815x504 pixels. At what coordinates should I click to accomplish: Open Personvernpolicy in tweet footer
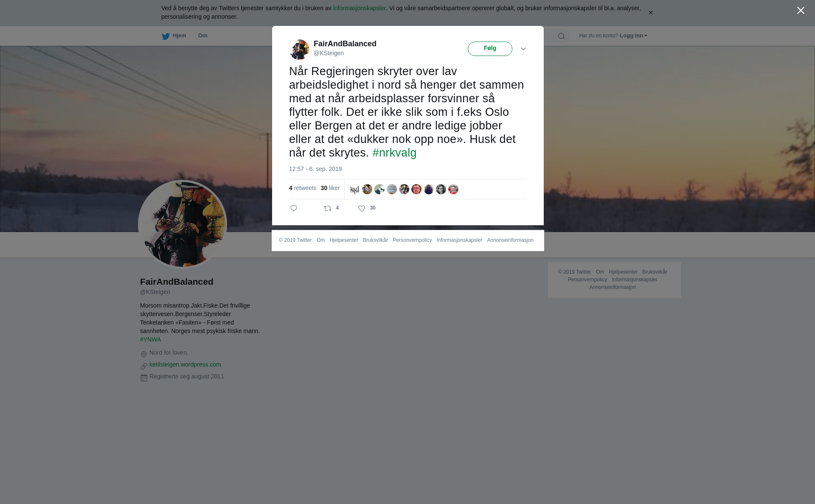(x=412, y=240)
